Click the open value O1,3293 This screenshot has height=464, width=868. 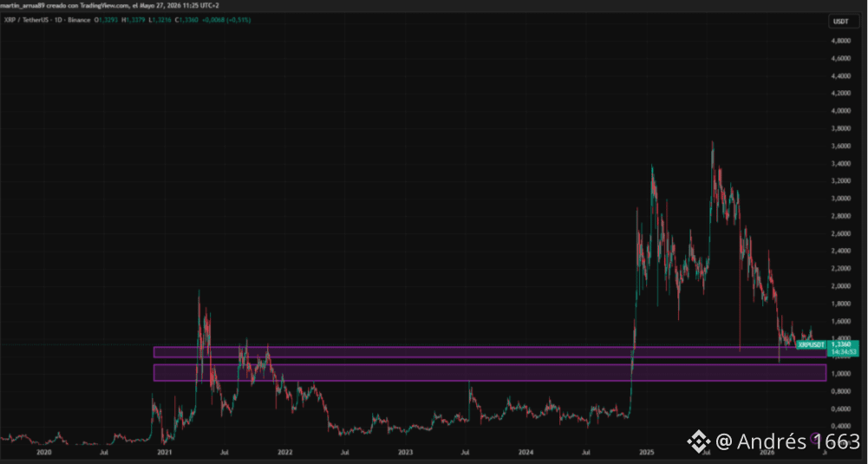pos(105,20)
